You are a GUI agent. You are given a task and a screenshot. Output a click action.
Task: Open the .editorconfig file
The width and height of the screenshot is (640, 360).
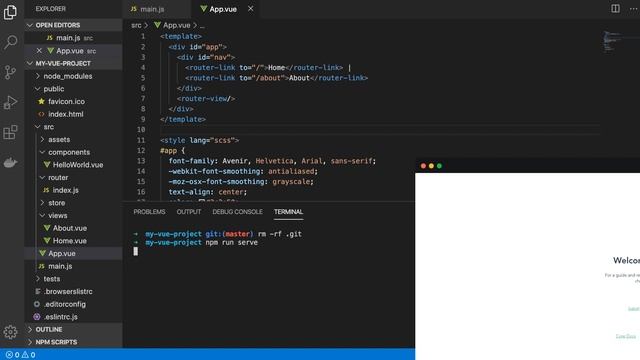tap(73, 304)
